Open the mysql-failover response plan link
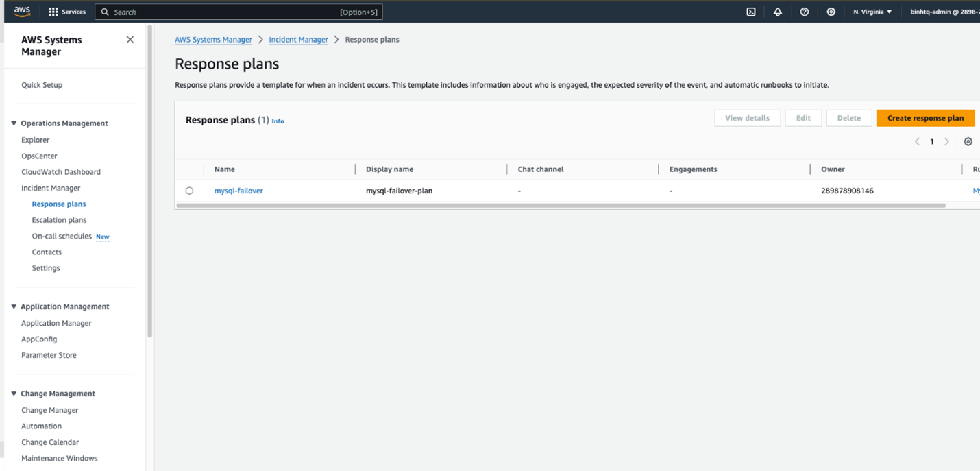 tap(238, 191)
